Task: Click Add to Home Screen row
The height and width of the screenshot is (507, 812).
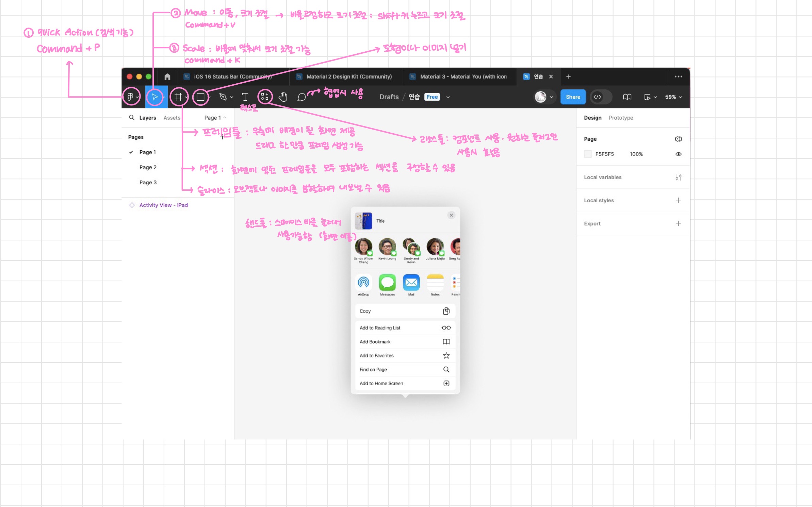Action: (405, 383)
